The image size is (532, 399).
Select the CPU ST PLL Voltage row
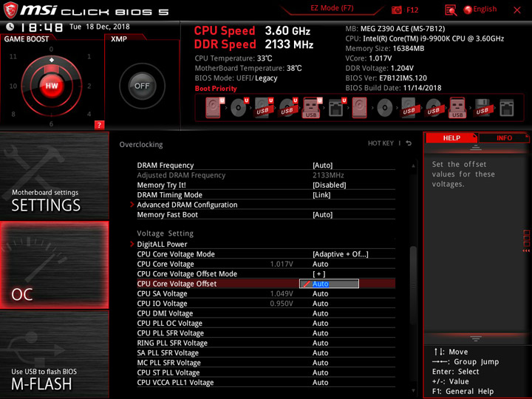(266, 372)
